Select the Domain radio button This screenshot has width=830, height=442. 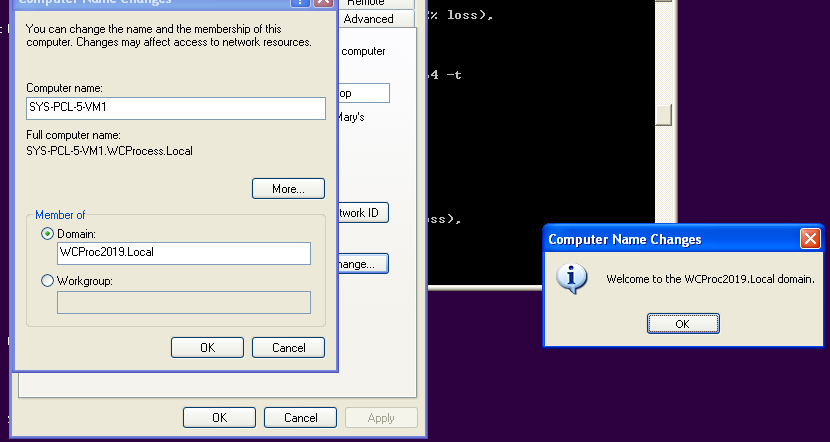48,233
